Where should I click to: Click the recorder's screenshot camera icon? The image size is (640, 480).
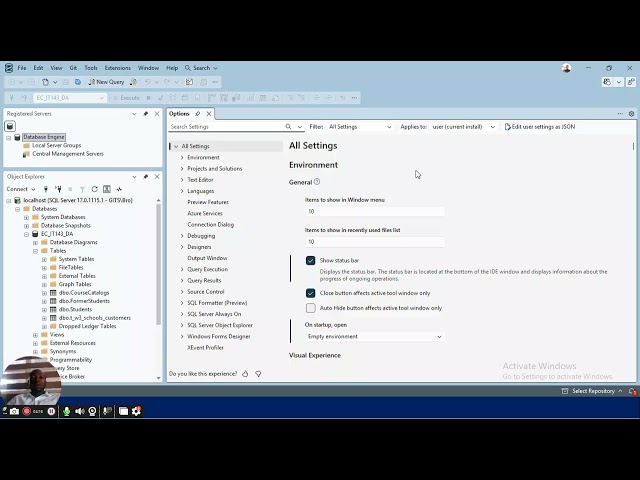point(14,411)
